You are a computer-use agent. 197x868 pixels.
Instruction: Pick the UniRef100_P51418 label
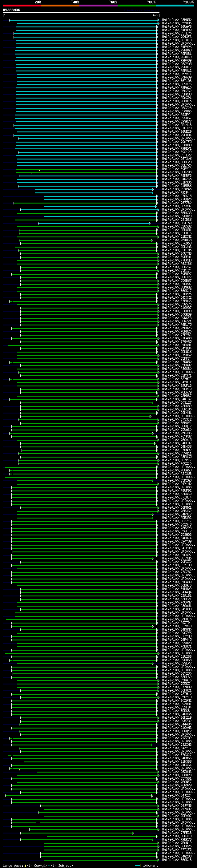point(176,125)
